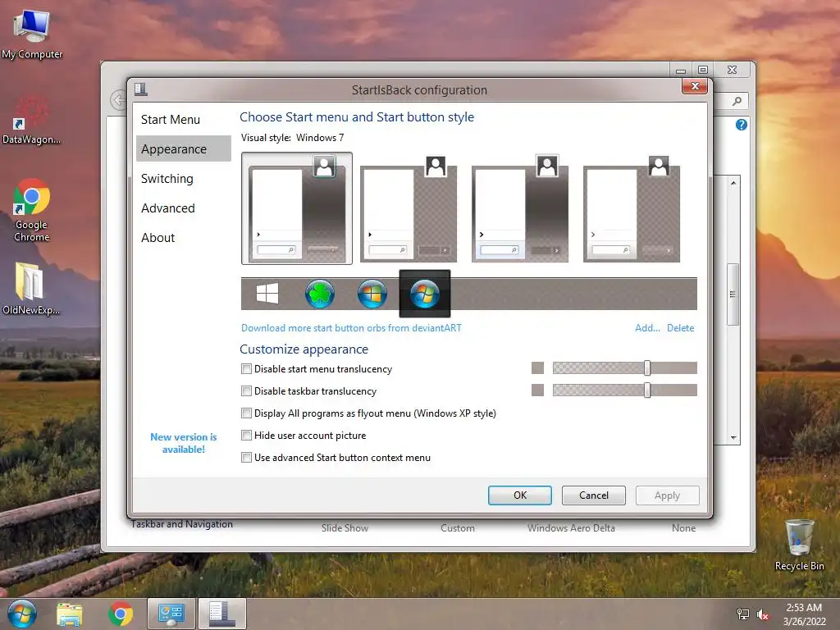Select the Appearance tab
The image size is (840, 630).
click(183, 149)
